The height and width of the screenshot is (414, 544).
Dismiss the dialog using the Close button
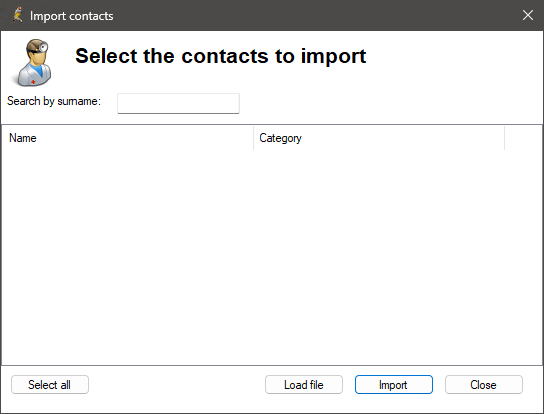[484, 385]
